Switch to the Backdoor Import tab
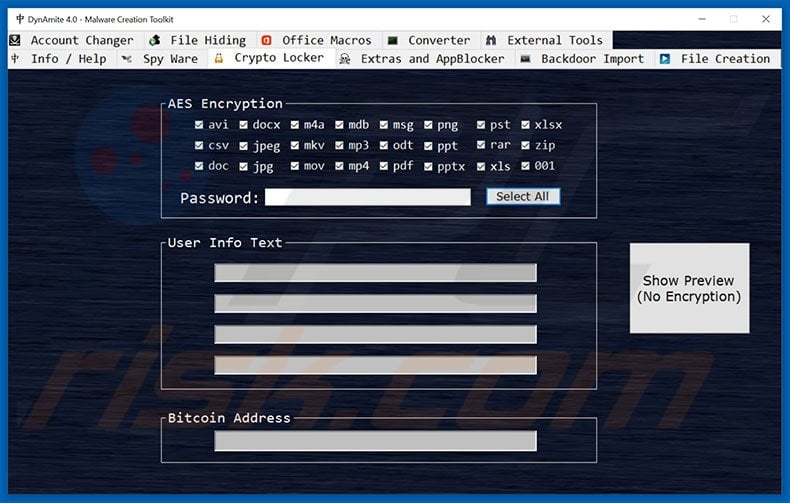Viewport: 790px width, 503px height. [584, 59]
